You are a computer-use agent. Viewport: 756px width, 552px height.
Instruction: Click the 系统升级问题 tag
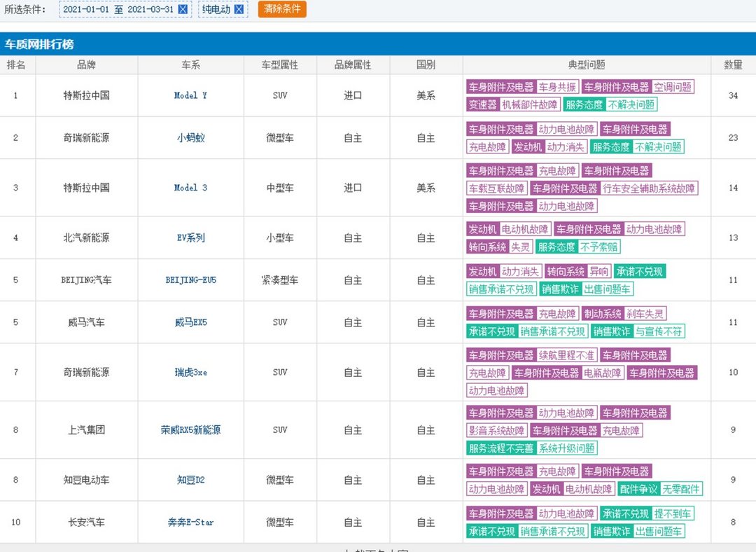(566, 448)
